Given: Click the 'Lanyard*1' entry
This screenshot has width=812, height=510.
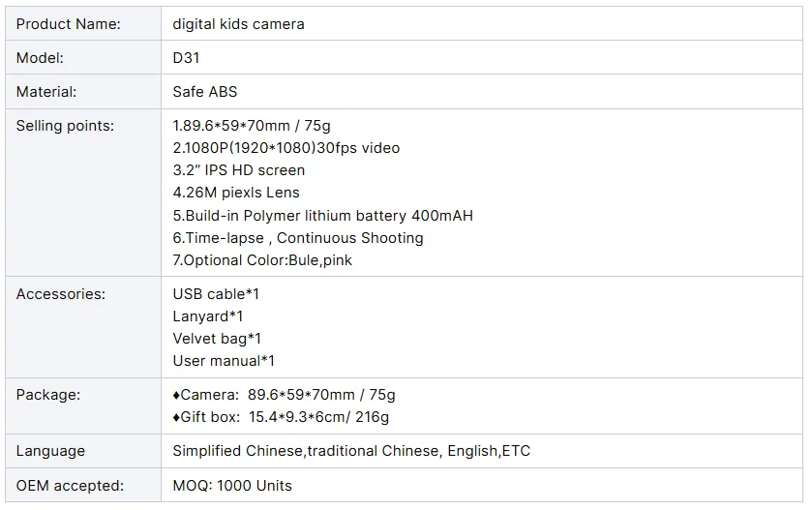Looking at the screenshot, I should (208, 316).
